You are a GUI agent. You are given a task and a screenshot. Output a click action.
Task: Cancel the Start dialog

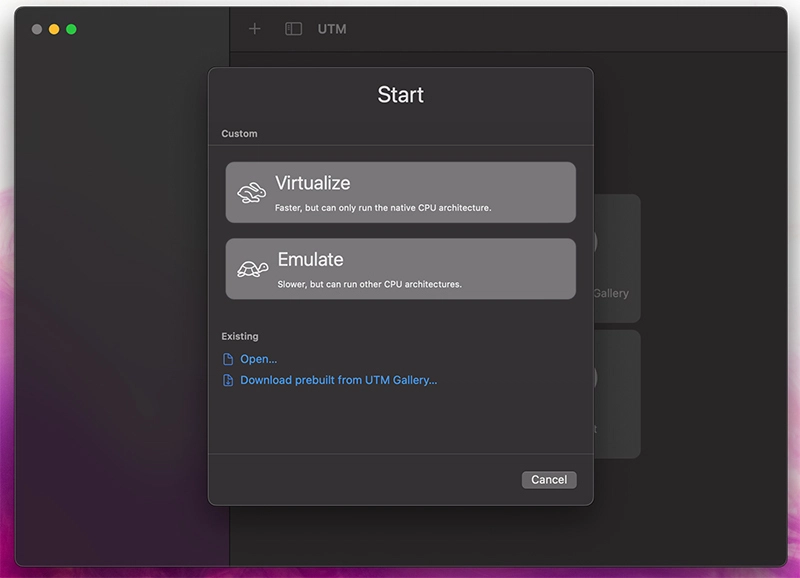coord(549,480)
